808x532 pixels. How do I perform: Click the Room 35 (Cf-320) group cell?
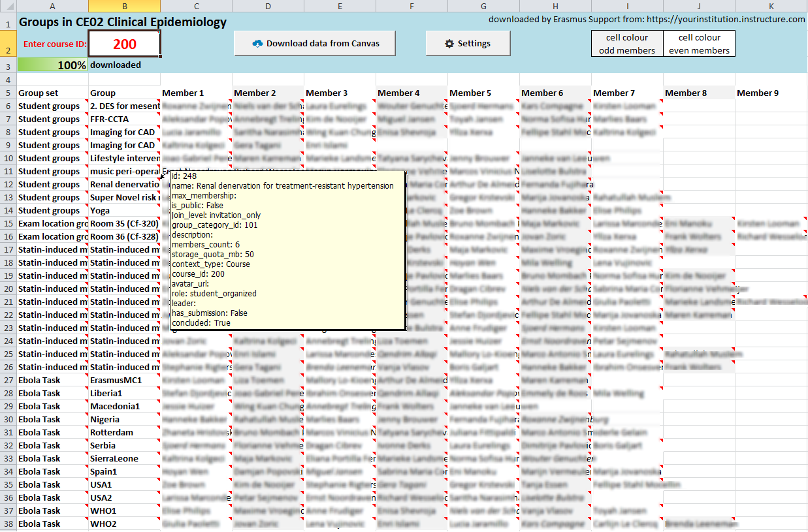tap(124, 223)
